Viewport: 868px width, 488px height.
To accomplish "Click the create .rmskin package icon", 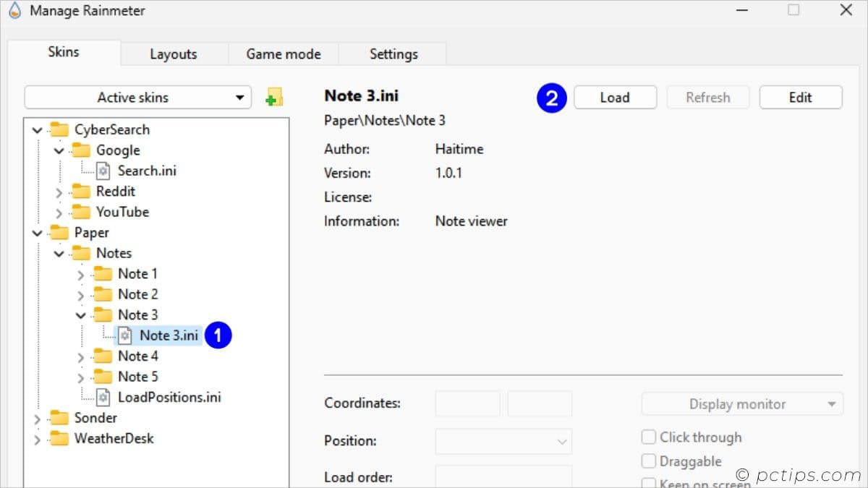I will coord(274,98).
